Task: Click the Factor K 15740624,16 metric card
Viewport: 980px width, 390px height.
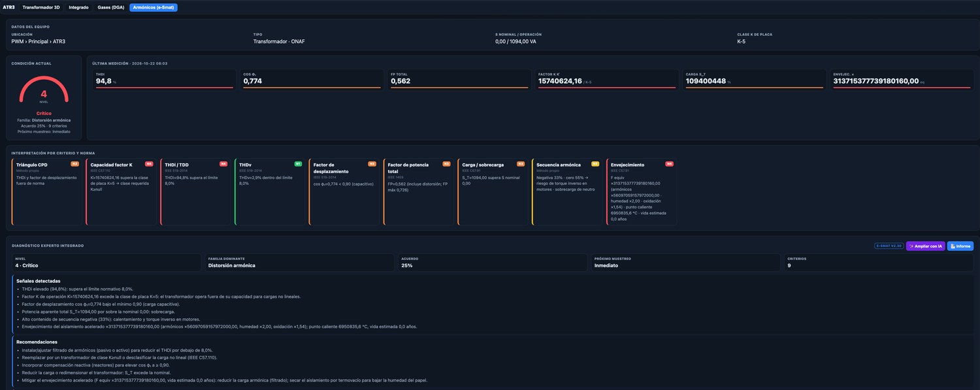Action: (607, 79)
